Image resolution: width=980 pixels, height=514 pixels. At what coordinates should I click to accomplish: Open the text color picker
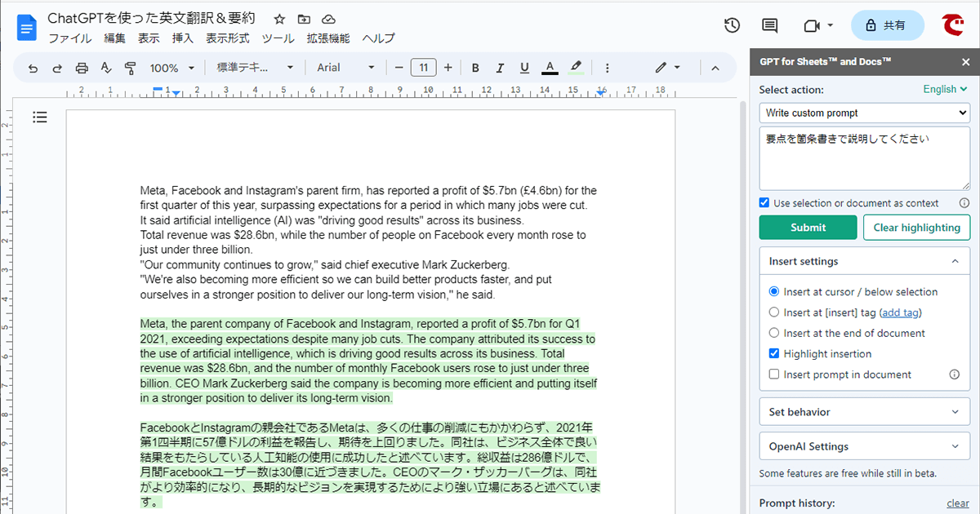[x=550, y=69]
